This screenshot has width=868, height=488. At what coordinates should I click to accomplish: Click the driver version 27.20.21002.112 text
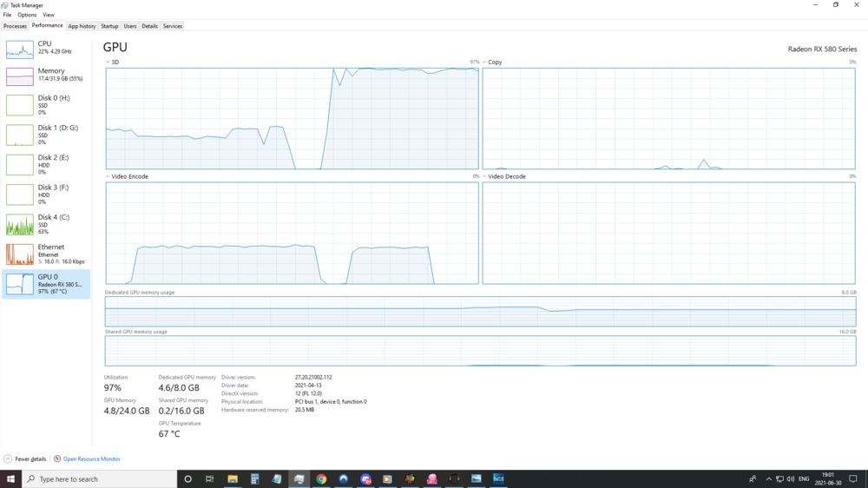point(313,377)
